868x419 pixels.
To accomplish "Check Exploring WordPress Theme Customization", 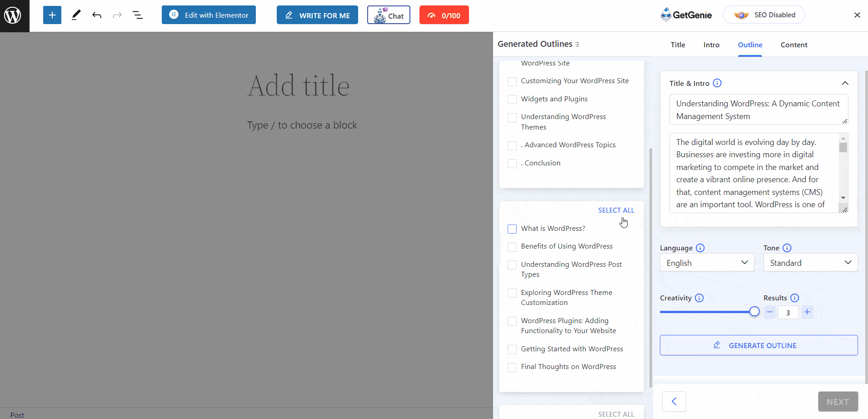I will (x=512, y=293).
